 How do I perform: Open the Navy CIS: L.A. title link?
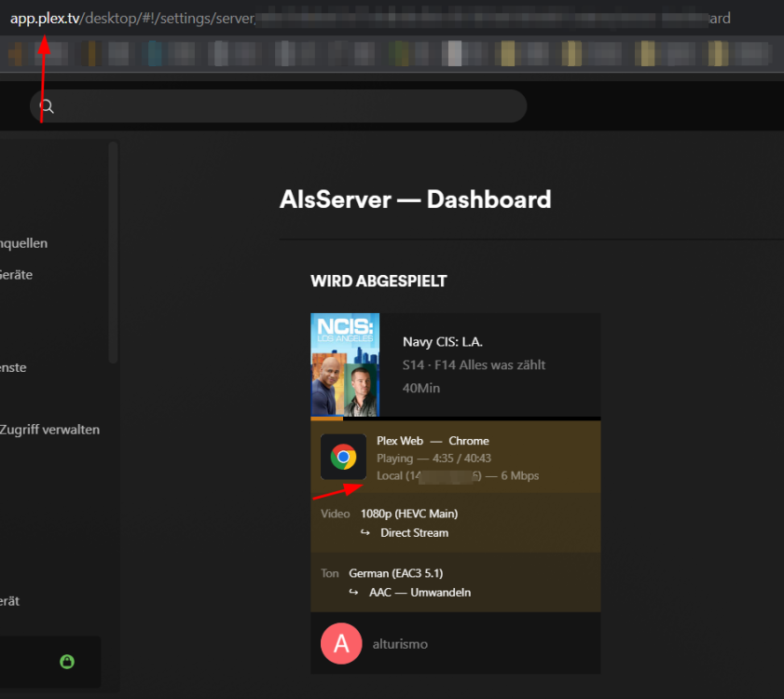[x=443, y=342]
